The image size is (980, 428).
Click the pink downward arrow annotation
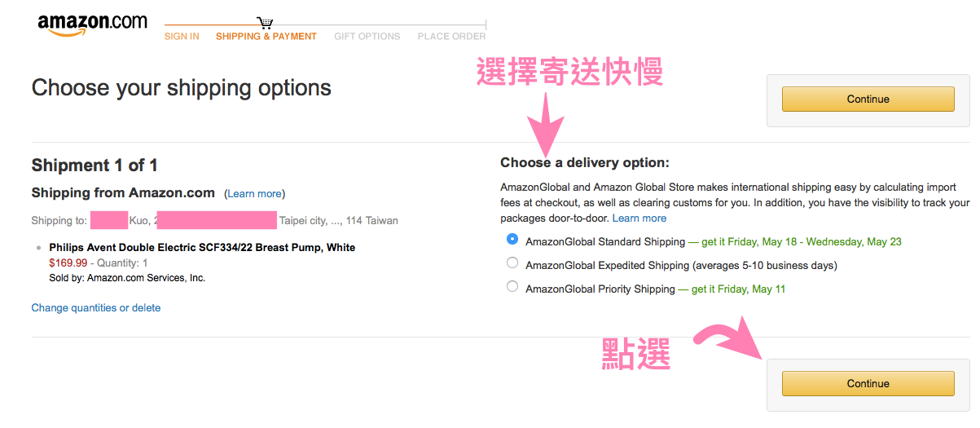544,118
